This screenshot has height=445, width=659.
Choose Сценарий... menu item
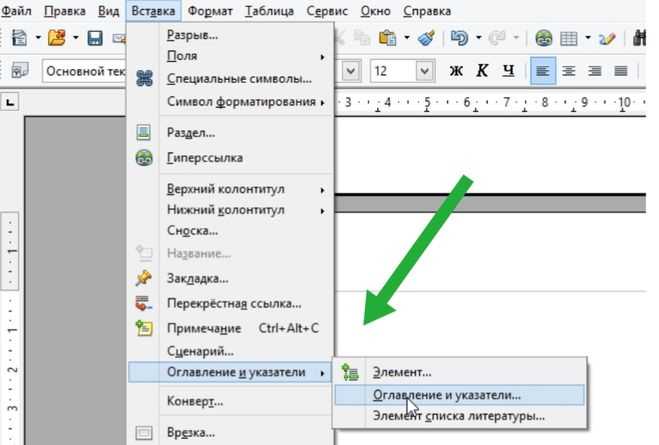point(230,351)
